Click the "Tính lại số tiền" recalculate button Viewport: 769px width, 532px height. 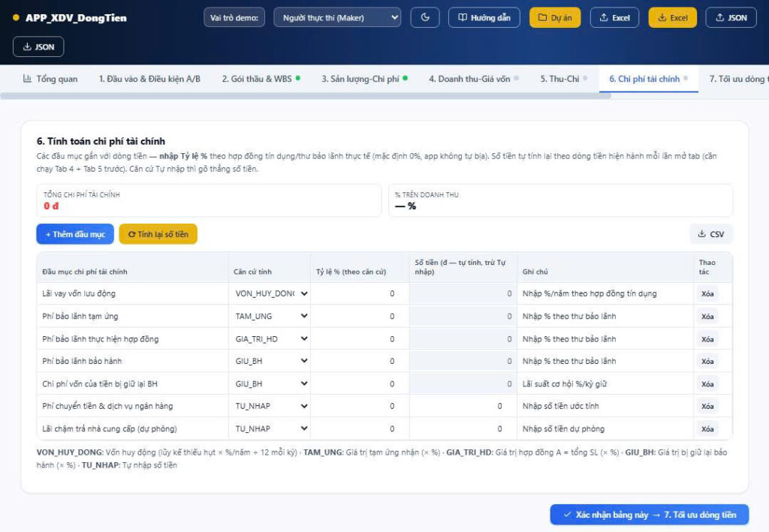(158, 234)
